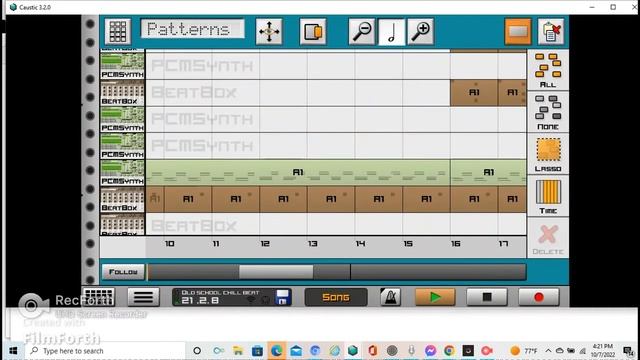
Task: Activate the Time selection tool
Action: [548, 197]
